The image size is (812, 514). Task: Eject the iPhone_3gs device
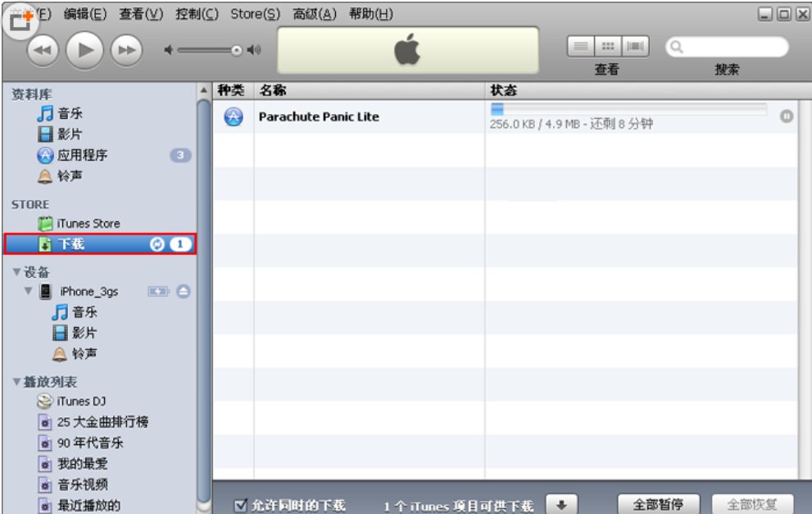pyautogui.click(x=184, y=292)
